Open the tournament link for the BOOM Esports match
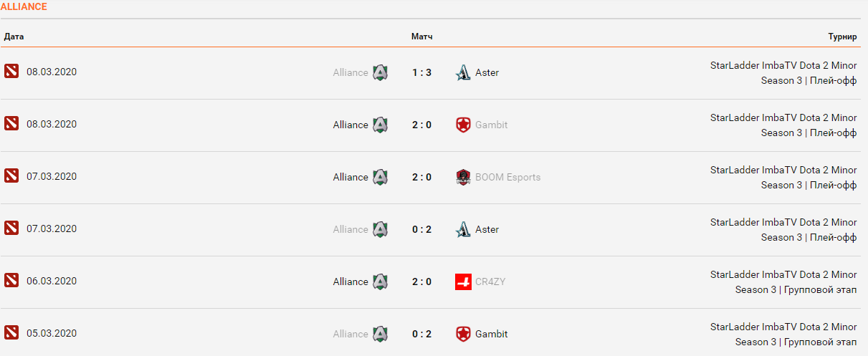The width and height of the screenshot is (868, 356). 783,177
